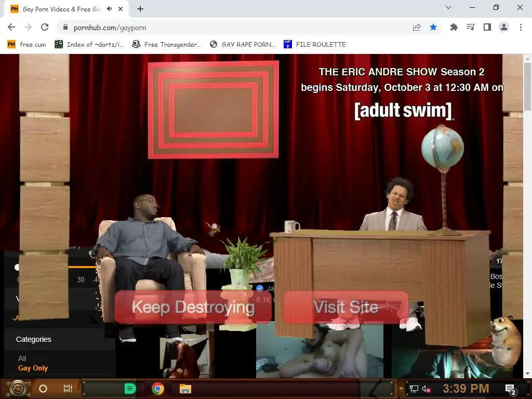Open Cortana search circle on taskbar
The image size is (532, 399).
coord(43,389)
